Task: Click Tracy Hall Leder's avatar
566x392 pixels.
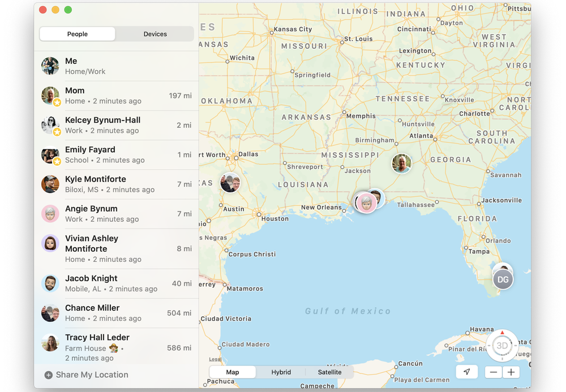Action: (x=50, y=343)
